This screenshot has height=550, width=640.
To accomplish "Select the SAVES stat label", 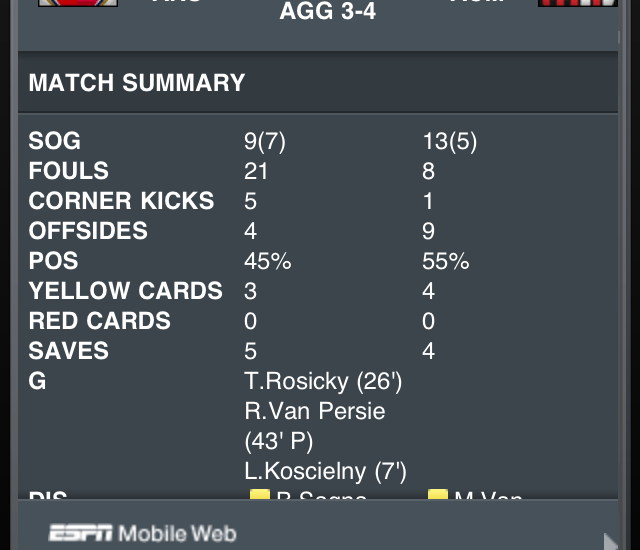I will tap(68, 351).
